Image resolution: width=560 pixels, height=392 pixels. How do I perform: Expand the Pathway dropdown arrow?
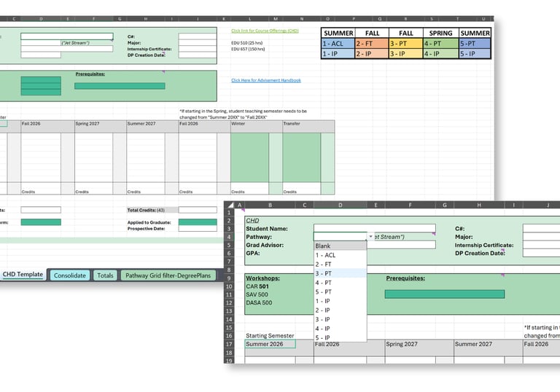click(370, 236)
